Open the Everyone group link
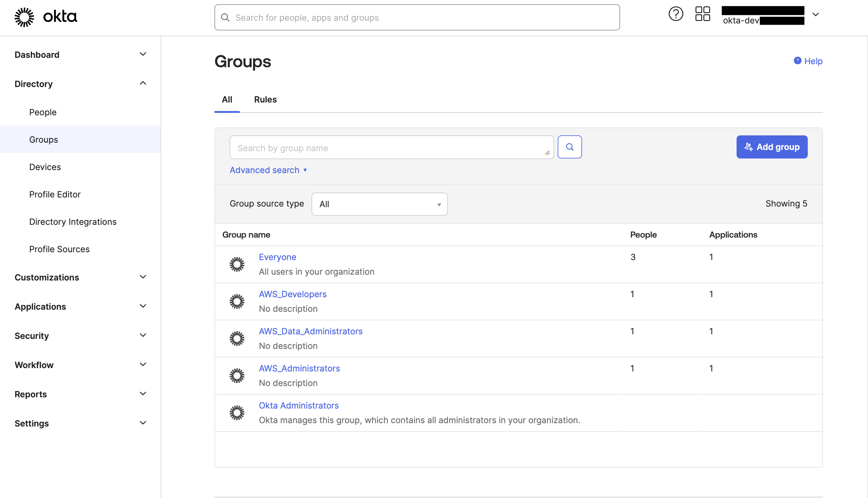This screenshot has height=498, width=868. pyautogui.click(x=277, y=257)
